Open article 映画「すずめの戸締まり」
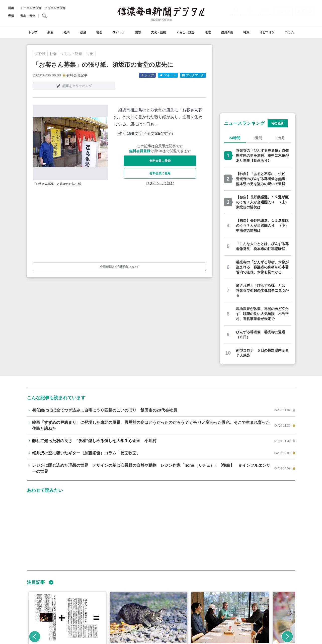 tap(151, 426)
